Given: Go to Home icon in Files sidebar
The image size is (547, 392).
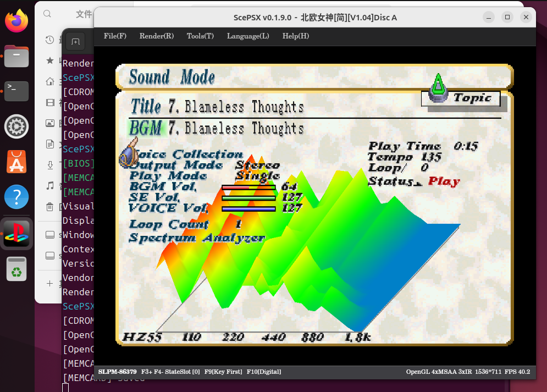Looking at the screenshot, I should pos(50,81).
